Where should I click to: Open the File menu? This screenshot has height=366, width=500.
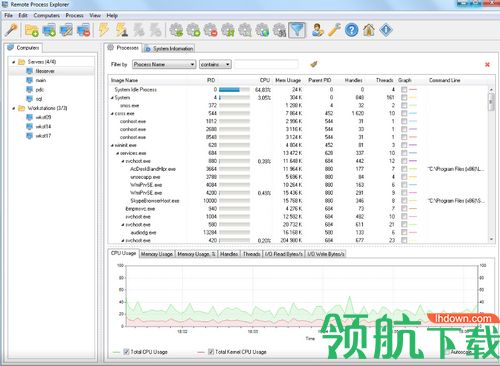pos(8,16)
